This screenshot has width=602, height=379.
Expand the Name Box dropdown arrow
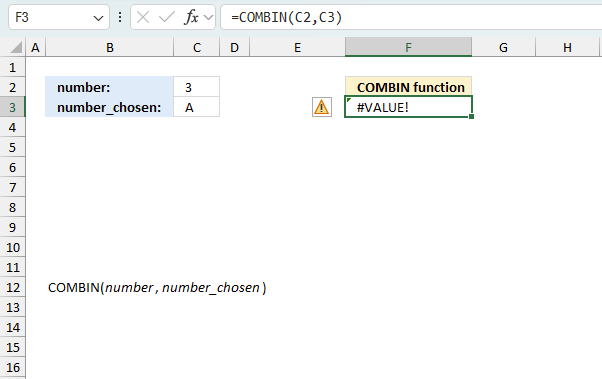(98, 18)
